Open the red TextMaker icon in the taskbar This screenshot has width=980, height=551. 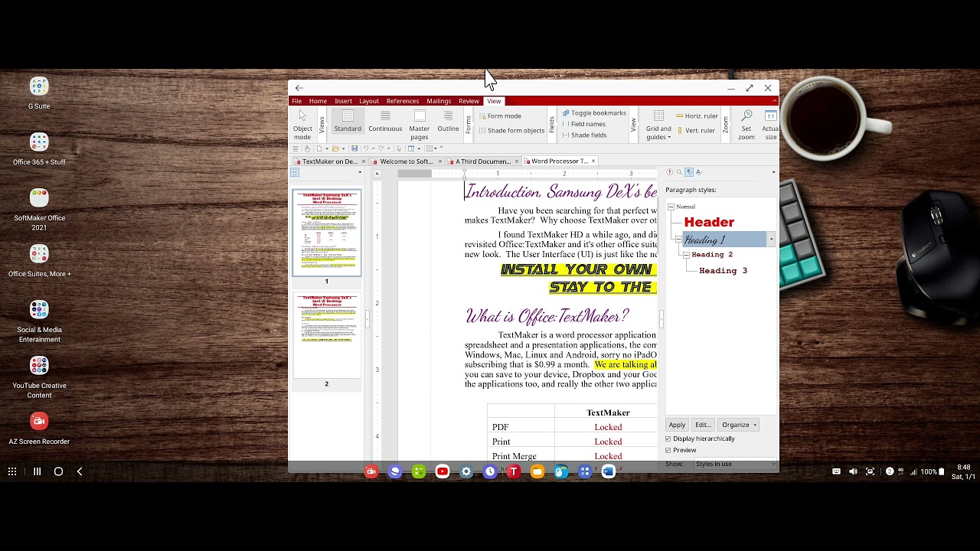[x=514, y=471]
